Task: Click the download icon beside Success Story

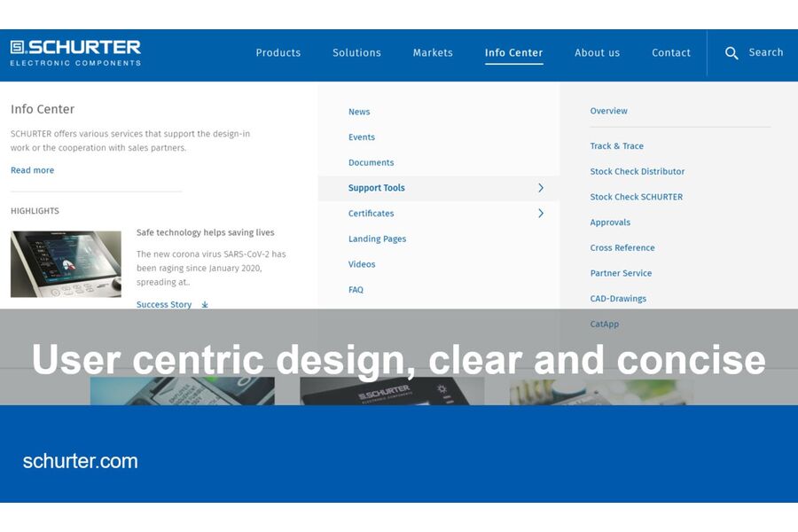Action: [205, 304]
